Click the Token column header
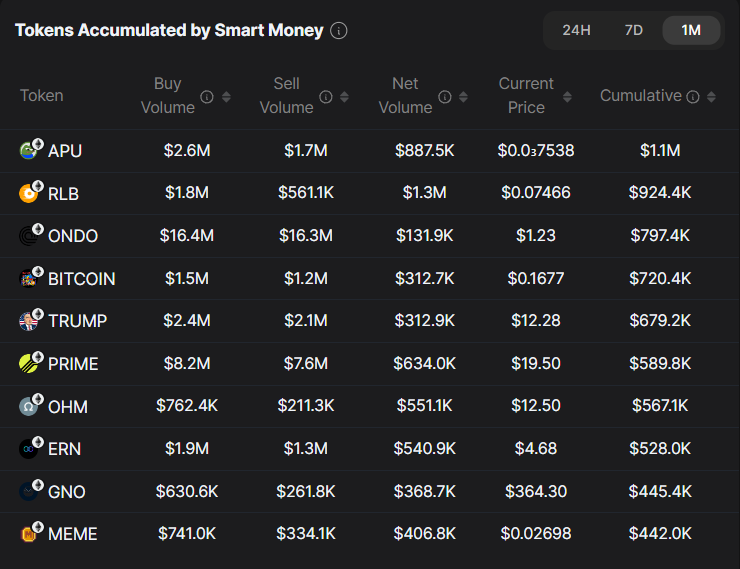 coord(42,96)
